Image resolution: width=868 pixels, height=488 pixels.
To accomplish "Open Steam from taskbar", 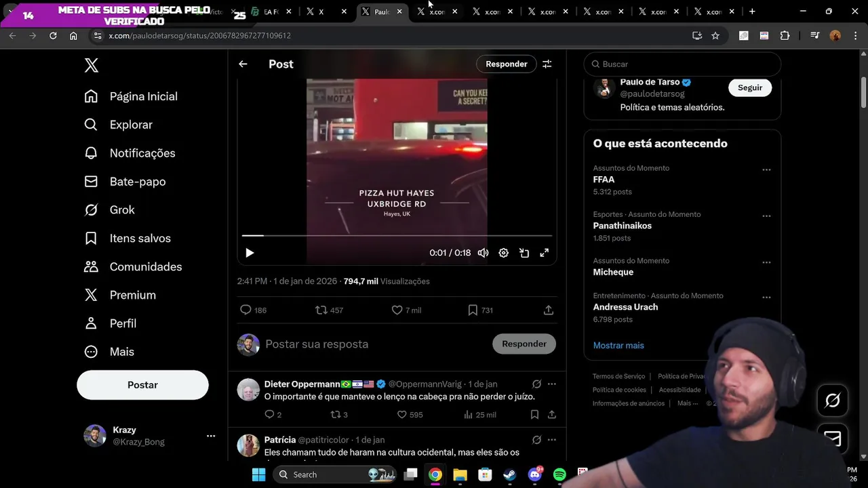I will pos(510,474).
